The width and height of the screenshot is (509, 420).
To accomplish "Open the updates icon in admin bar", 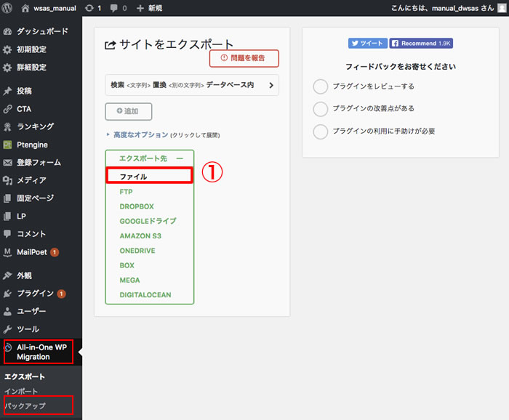I will (89, 8).
